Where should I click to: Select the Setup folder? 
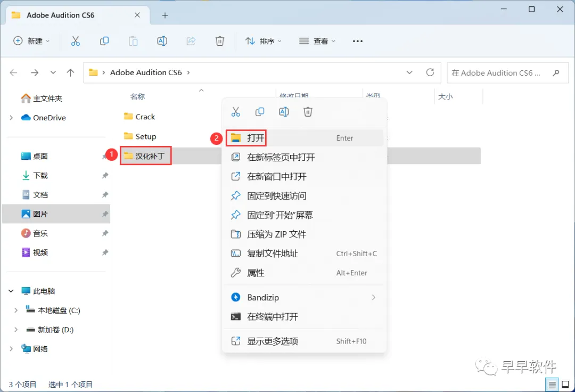tap(140, 136)
